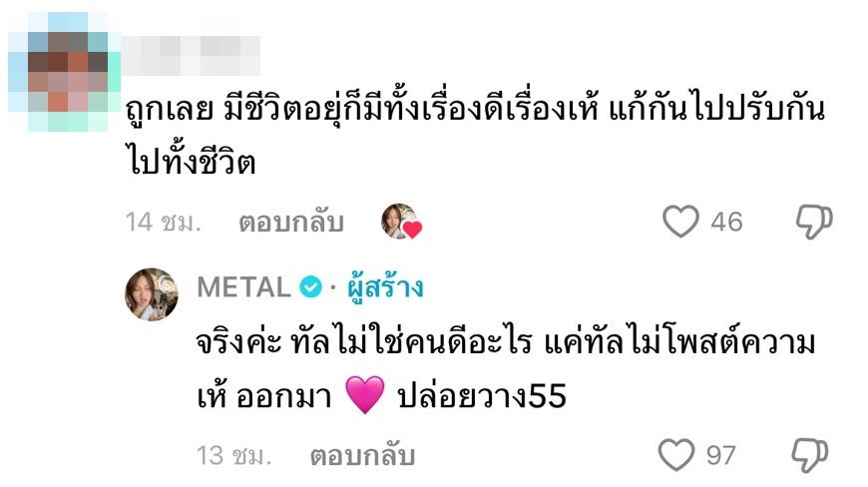
Task: Dislike METAL's reply comment
Action: coord(810,455)
